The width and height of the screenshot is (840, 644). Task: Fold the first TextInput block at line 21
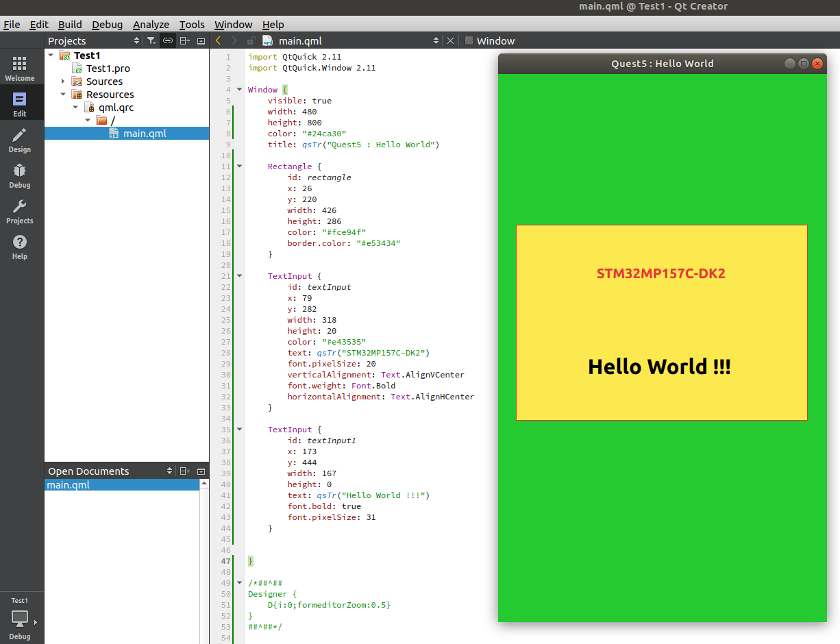point(239,275)
